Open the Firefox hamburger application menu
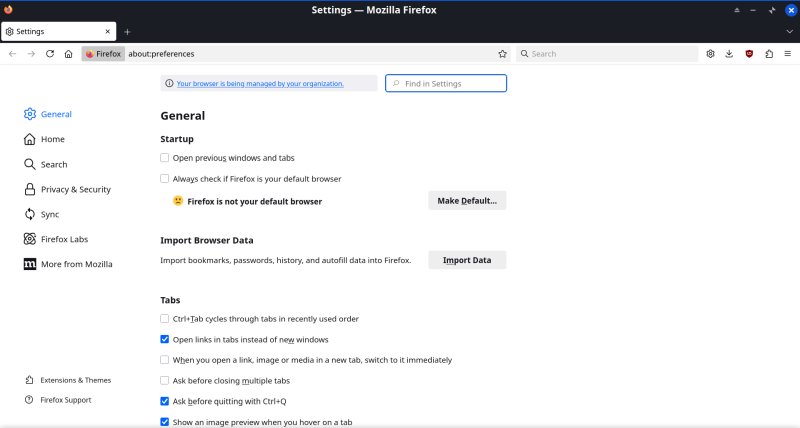The width and height of the screenshot is (800, 428). click(x=787, y=54)
